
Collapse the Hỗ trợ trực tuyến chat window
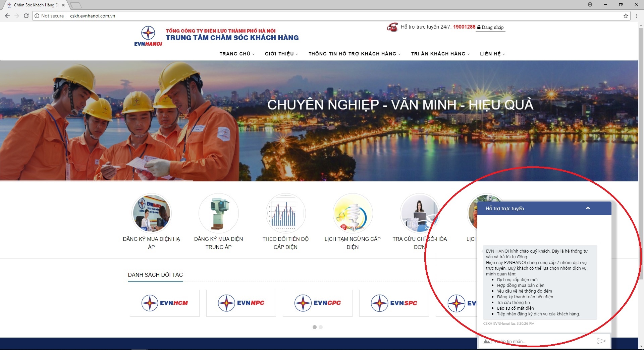pyautogui.click(x=588, y=208)
